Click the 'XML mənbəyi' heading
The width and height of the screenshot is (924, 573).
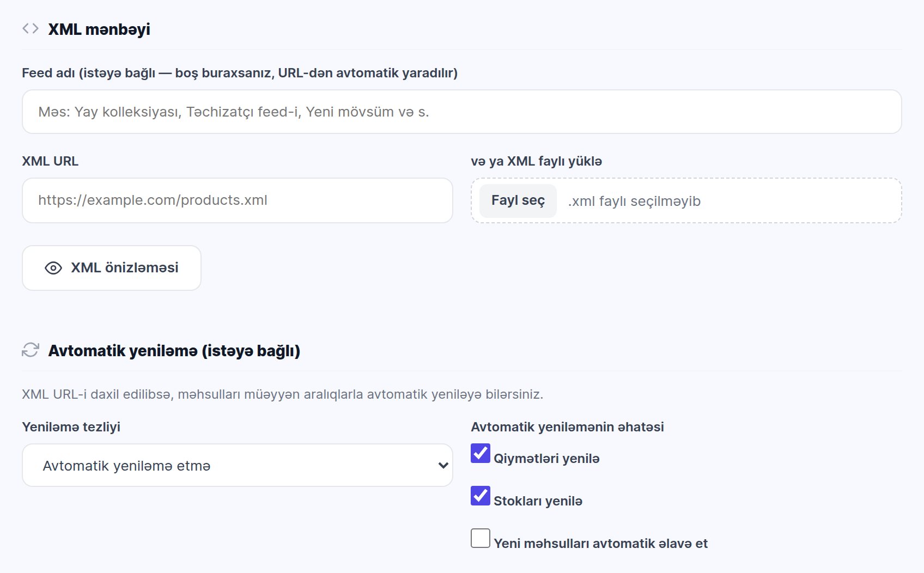pos(99,29)
